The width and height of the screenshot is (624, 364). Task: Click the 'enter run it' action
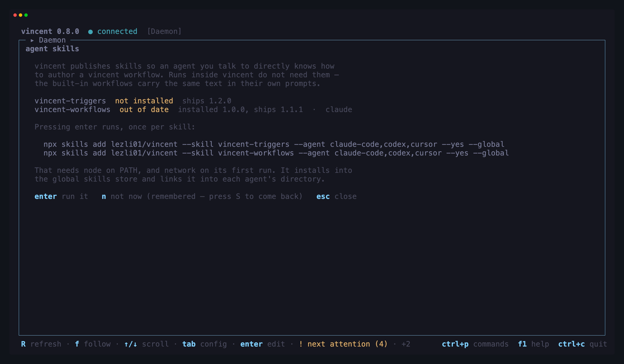[x=61, y=196]
